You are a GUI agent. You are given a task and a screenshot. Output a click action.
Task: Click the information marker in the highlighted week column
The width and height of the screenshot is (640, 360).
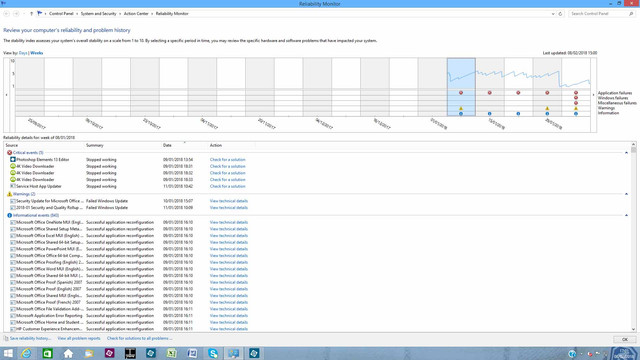pyautogui.click(x=461, y=114)
